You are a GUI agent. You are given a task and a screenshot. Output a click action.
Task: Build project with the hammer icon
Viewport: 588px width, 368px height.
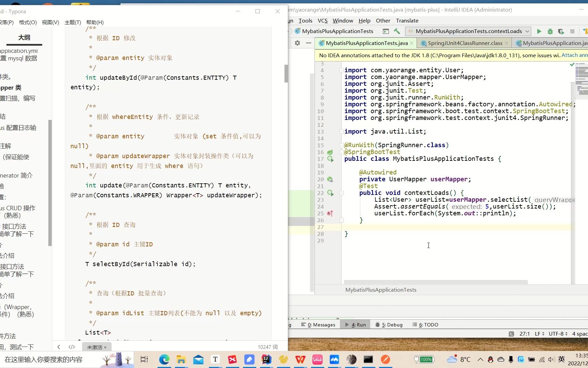point(397,31)
